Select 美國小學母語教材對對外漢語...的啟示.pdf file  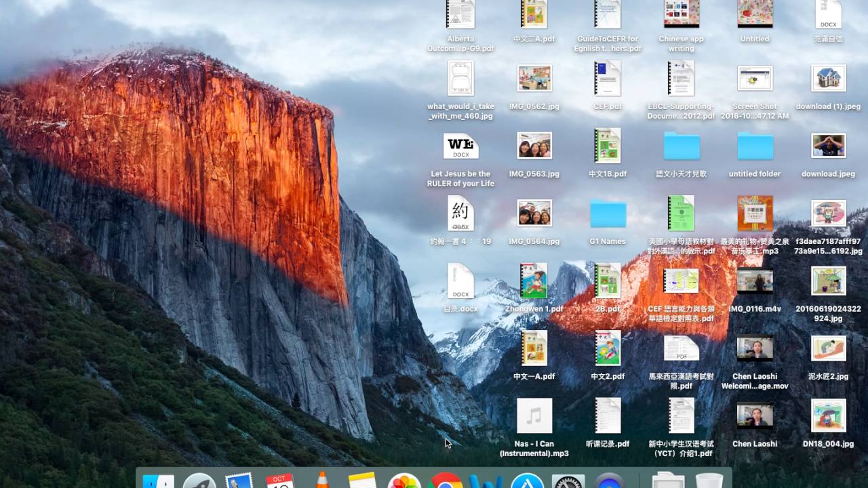coord(681,213)
